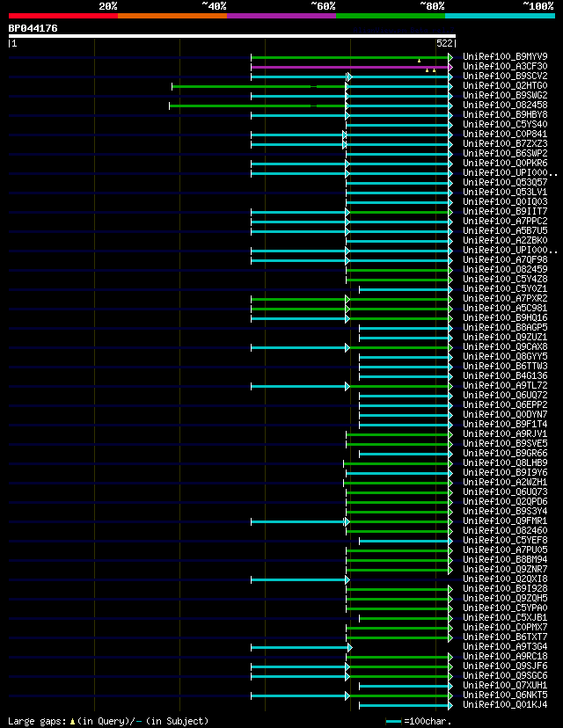Select the UniRef100_Q7XUH1 label

(505, 685)
